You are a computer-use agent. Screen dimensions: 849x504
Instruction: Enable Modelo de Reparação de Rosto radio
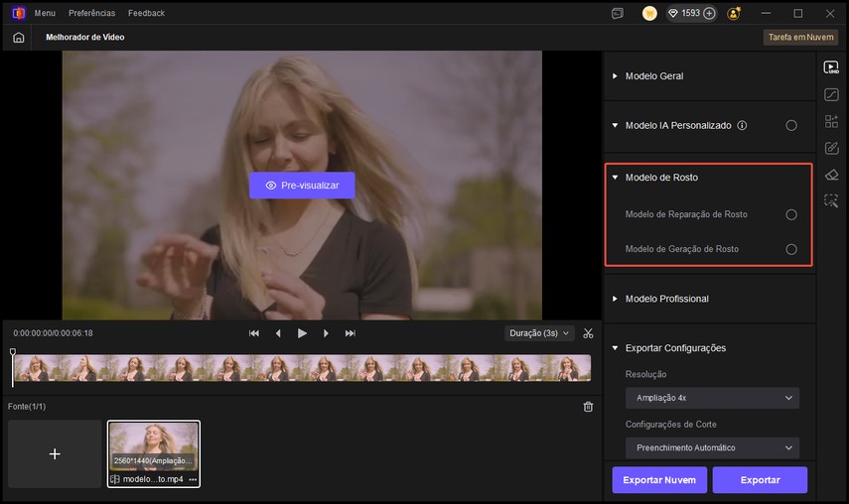click(791, 214)
